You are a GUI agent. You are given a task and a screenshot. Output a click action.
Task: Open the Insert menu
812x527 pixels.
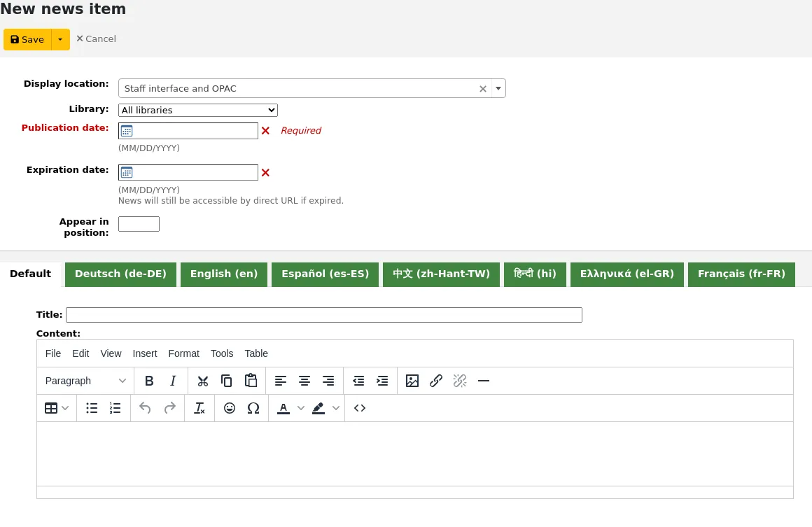coord(145,353)
